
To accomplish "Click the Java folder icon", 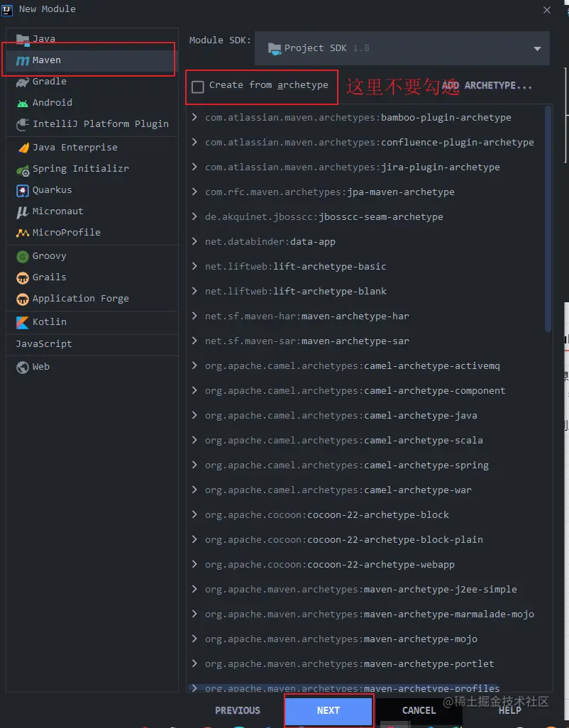I will 23,40.
